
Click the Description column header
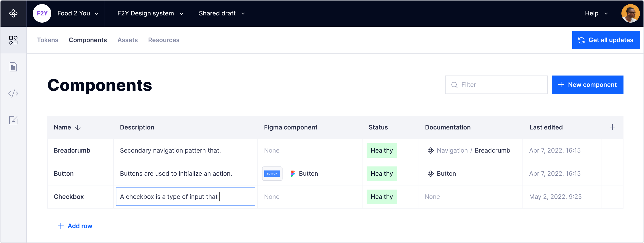137,127
